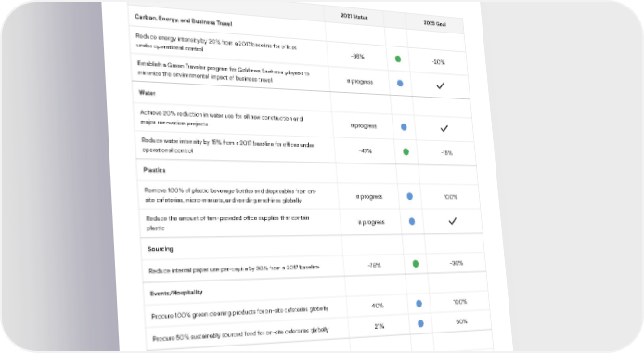Click blue status dot for Green Traveler program
Viewport: 644px width, 353px height.
point(400,84)
